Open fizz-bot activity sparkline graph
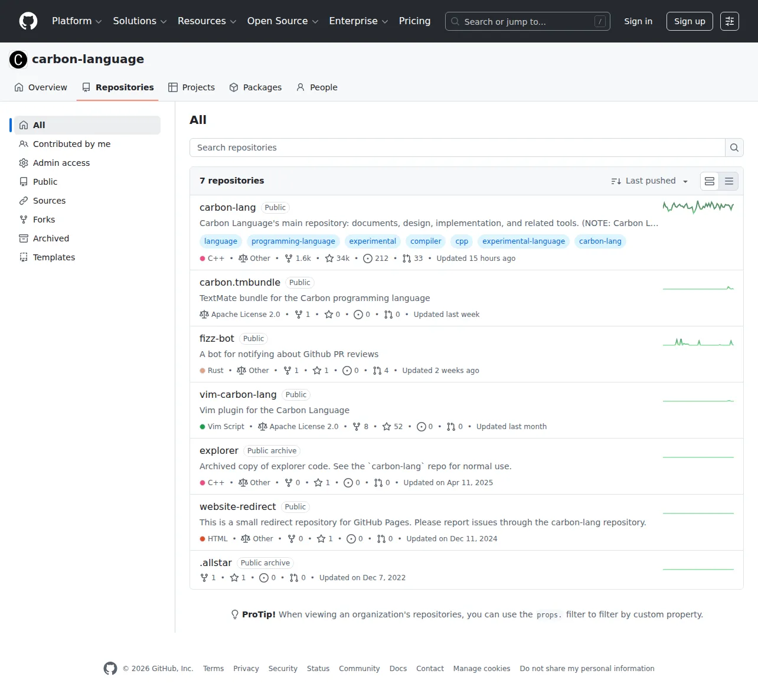 [698, 342]
